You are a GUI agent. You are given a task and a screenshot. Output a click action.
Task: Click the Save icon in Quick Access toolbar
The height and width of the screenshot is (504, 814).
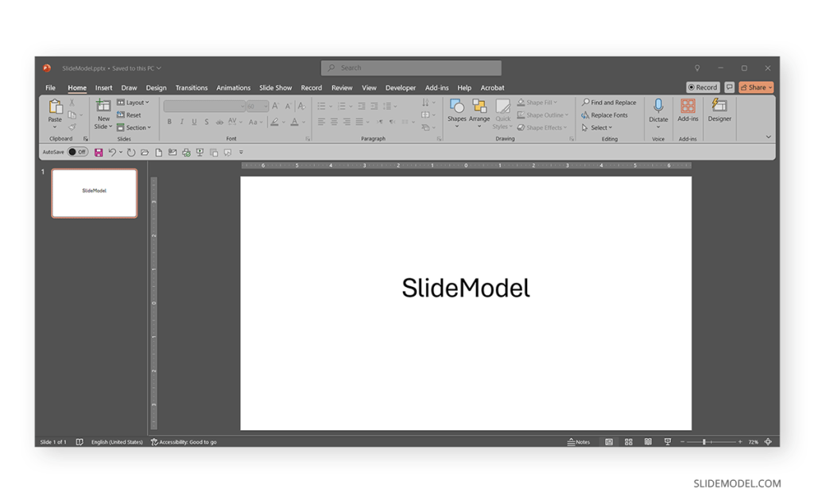coord(98,152)
